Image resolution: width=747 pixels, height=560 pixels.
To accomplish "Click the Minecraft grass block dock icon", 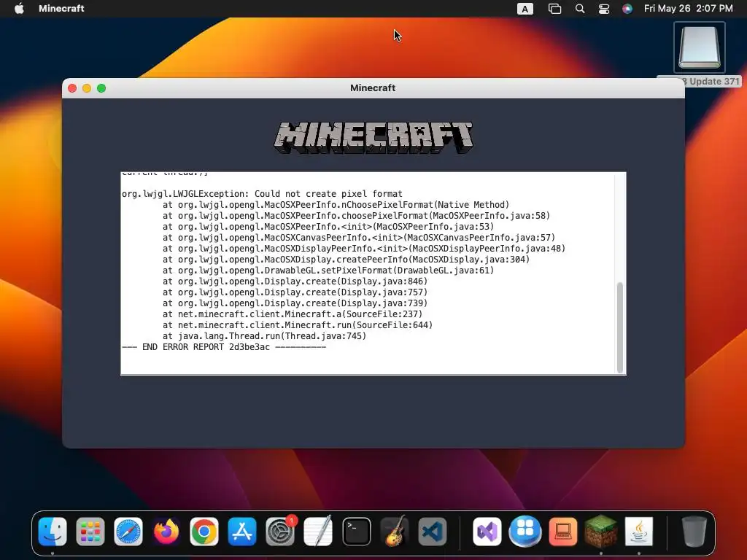I will click(x=601, y=532).
